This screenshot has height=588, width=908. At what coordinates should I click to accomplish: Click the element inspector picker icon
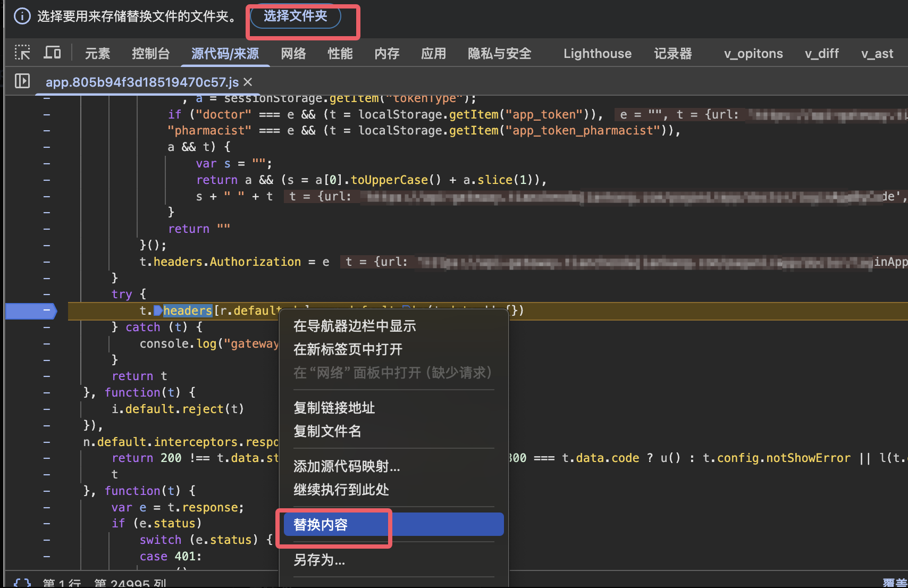(x=22, y=53)
